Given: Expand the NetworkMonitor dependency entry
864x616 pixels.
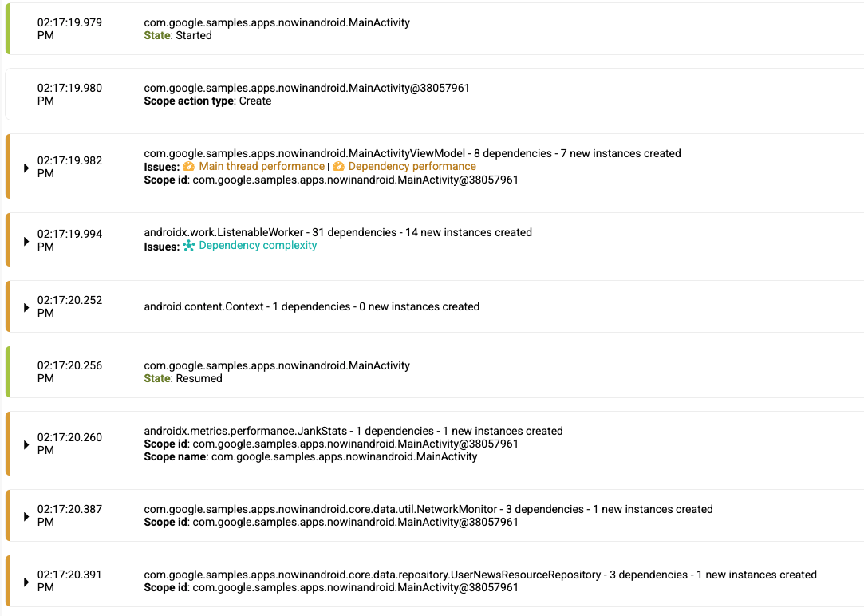Looking at the screenshot, I should [x=26, y=515].
